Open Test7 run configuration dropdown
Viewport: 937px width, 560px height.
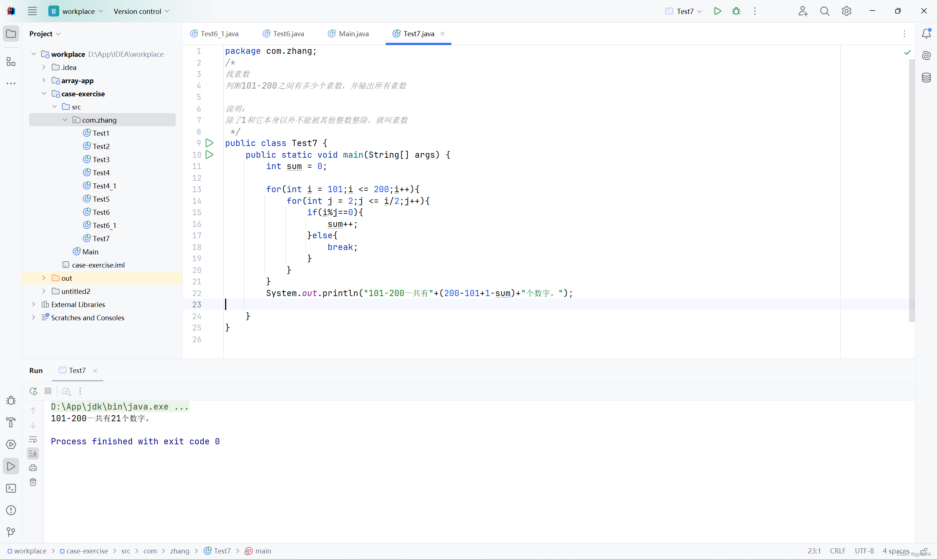point(683,11)
